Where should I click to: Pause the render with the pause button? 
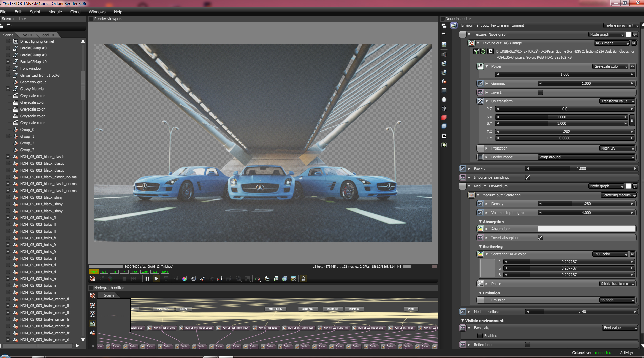coord(147,279)
